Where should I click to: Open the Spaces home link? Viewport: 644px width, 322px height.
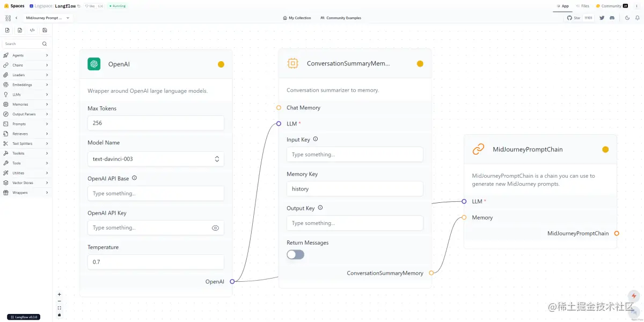click(x=14, y=6)
